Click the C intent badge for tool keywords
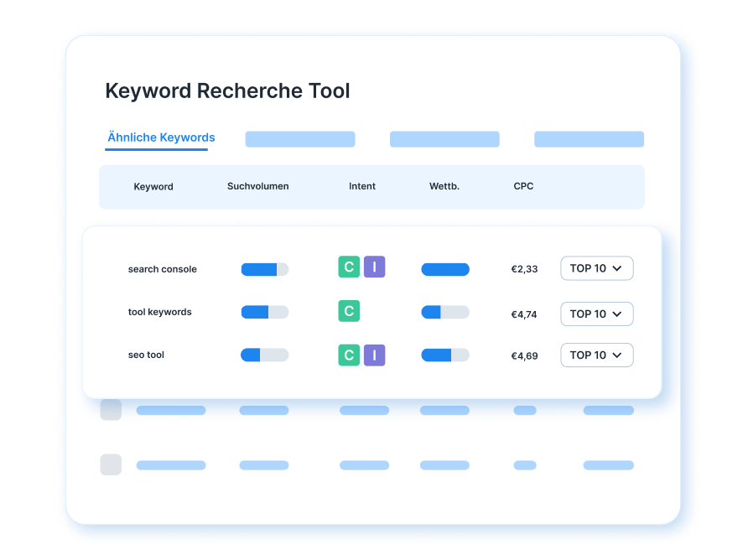This screenshot has width=748, height=560. (349, 311)
